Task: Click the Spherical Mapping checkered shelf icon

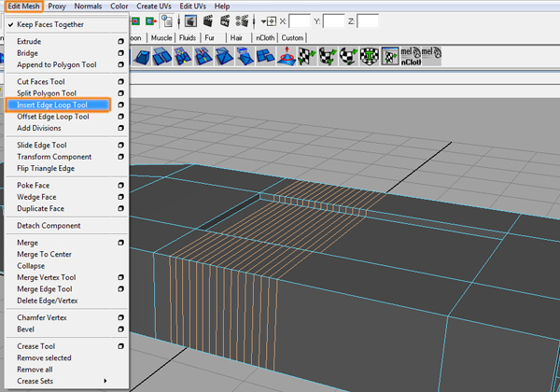Action: tap(348, 56)
